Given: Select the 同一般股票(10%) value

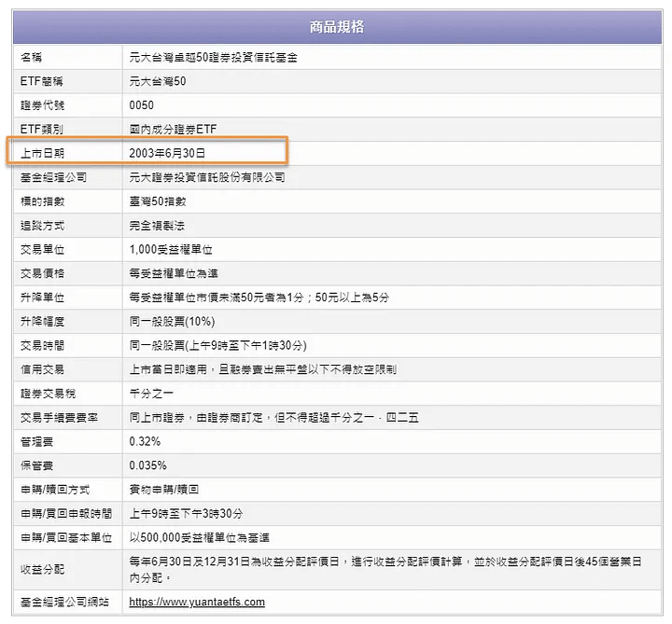Looking at the screenshot, I should tap(172, 321).
